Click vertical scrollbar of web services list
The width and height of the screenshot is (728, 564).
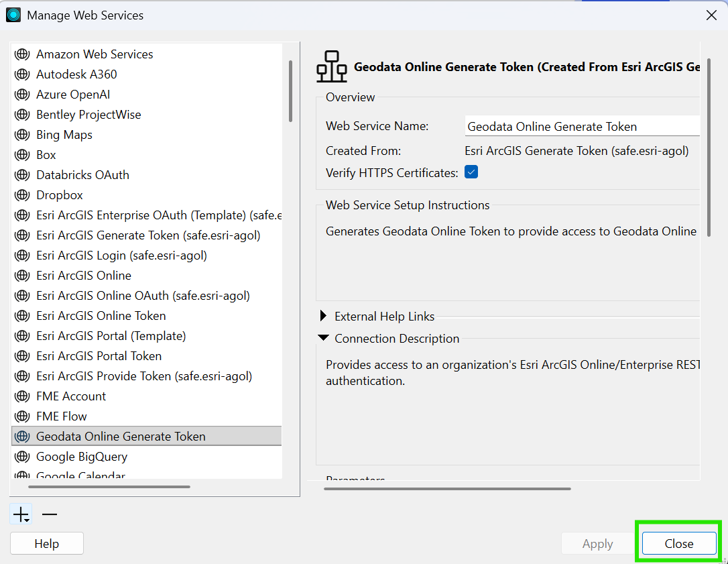point(291,91)
